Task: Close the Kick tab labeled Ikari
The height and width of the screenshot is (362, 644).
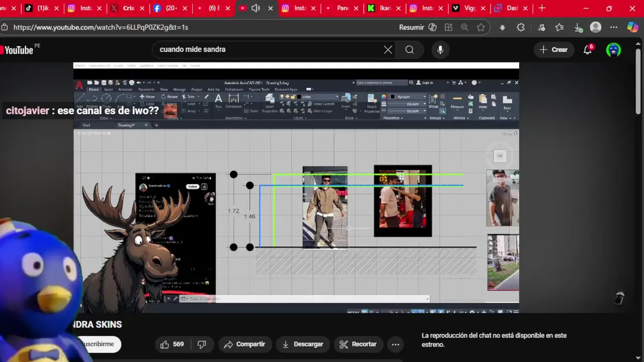Action: 399,8
